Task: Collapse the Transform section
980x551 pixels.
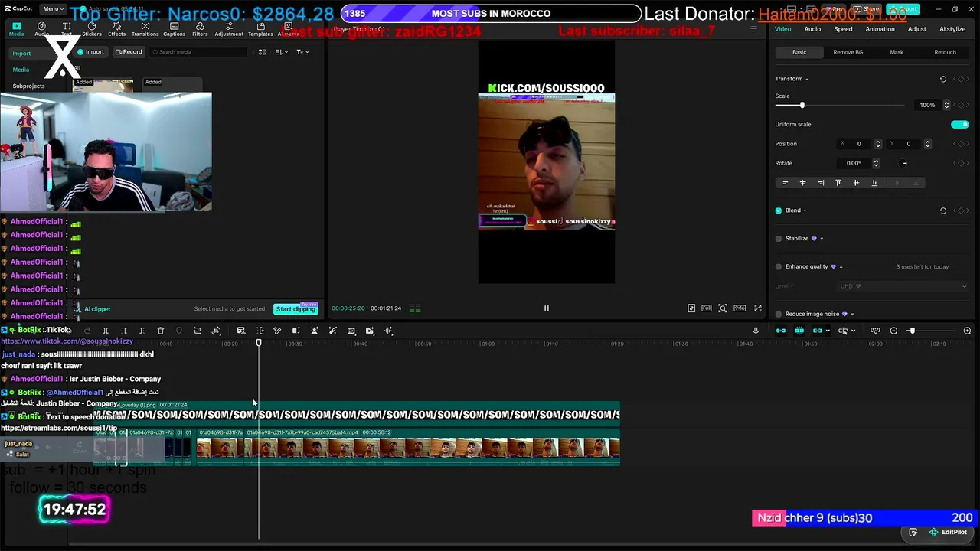Action: point(807,79)
